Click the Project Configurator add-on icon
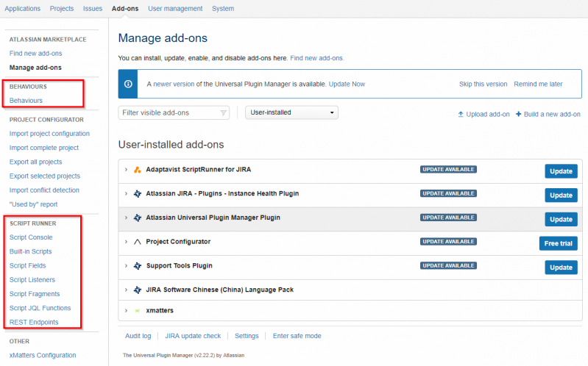 coord(138,242)
